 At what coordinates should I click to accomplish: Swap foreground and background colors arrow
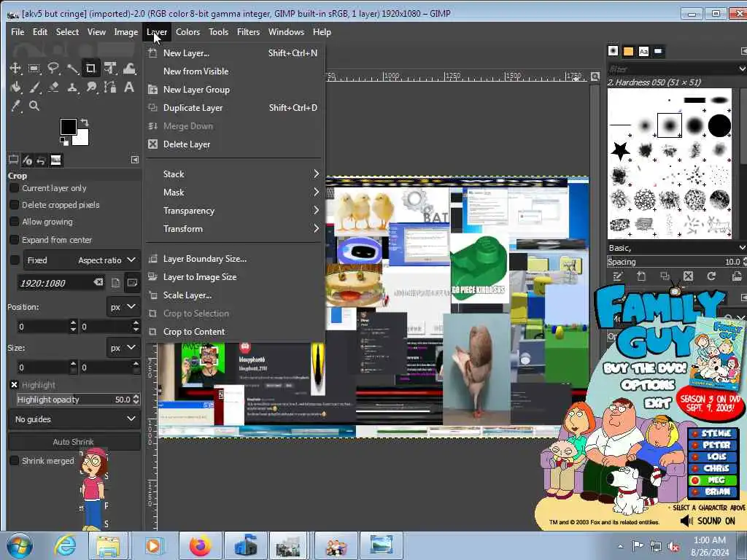click(x=85, y=122)
